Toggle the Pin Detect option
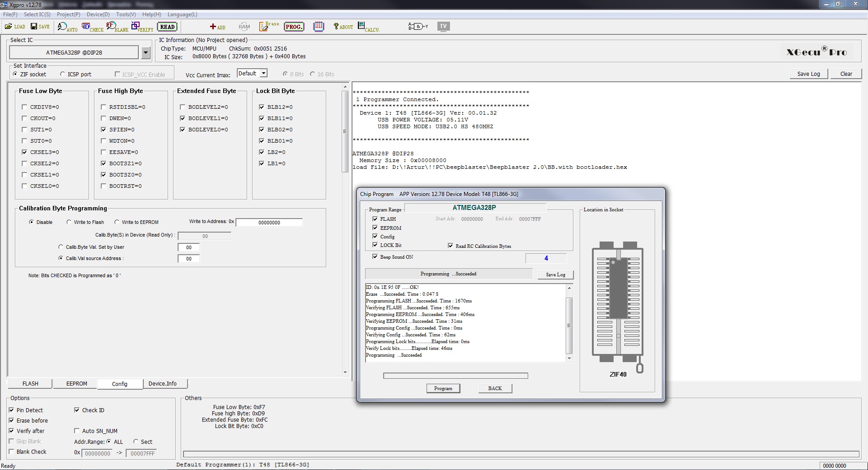This screenshot has height=470, width=868. tap(11, 410)
